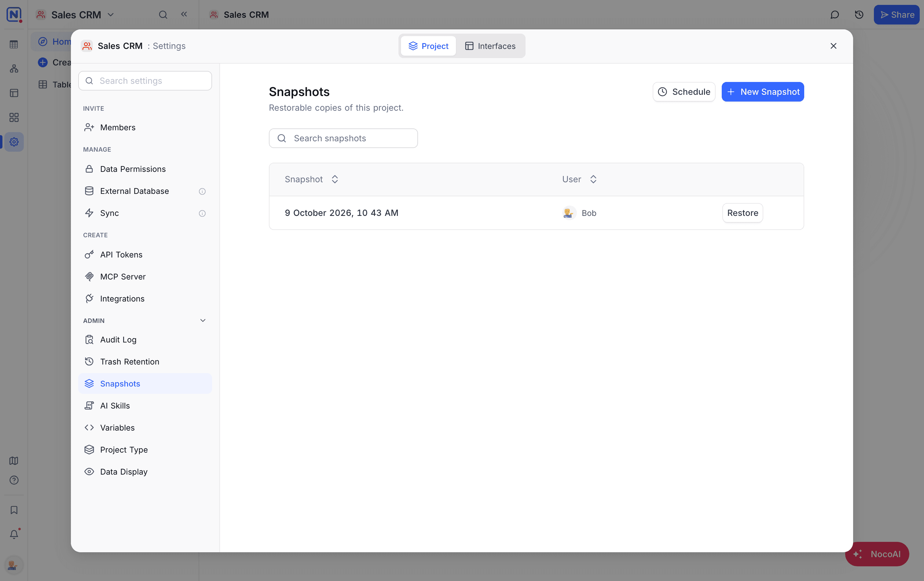
Task: Collapse sidebar with double chevron icon
Action: click(184, 14)
